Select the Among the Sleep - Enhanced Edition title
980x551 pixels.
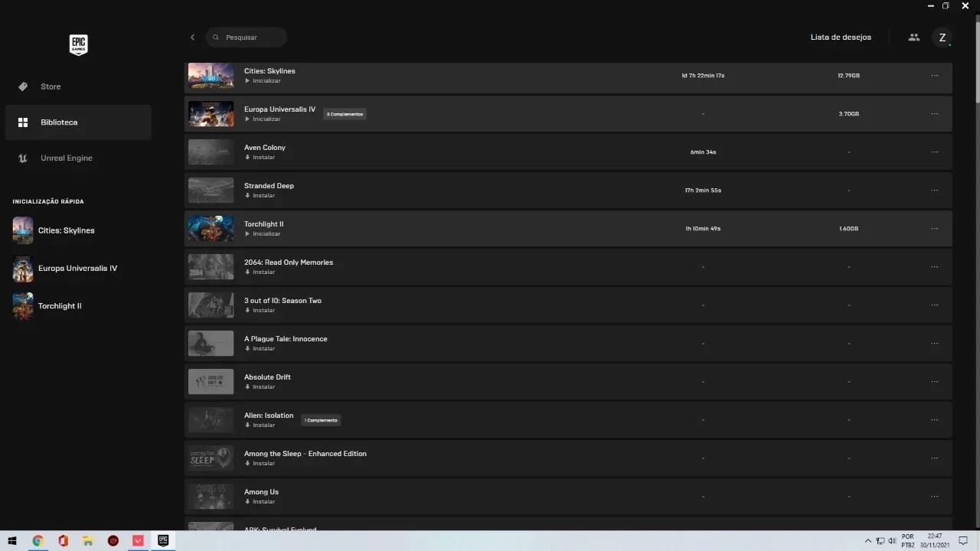(305, 454)
